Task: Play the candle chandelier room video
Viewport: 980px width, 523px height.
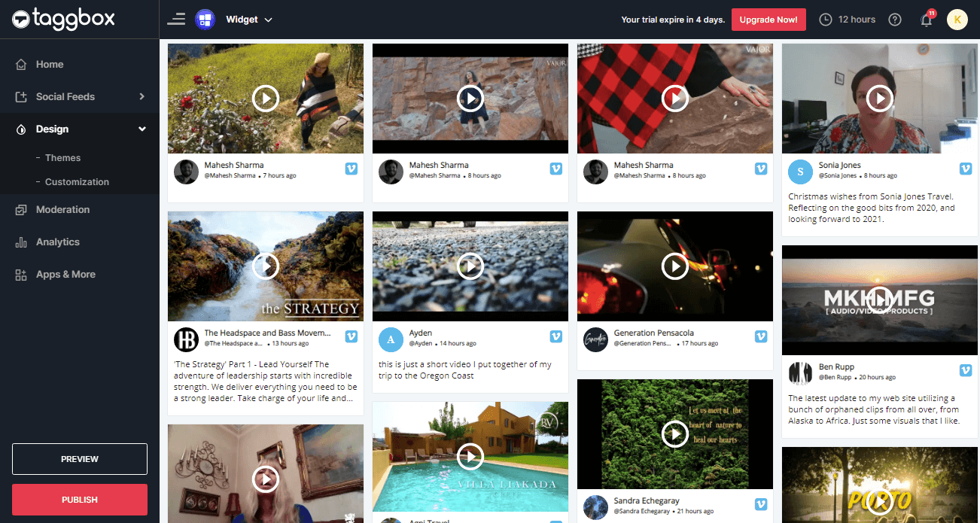Action: [x=266, y=479]
